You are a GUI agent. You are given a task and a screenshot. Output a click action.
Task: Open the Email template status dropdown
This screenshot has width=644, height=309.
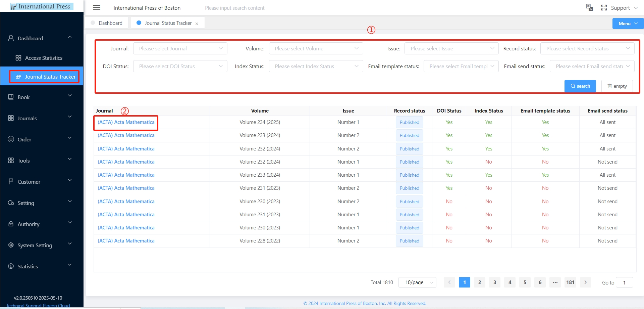click(x=461, y=66)
